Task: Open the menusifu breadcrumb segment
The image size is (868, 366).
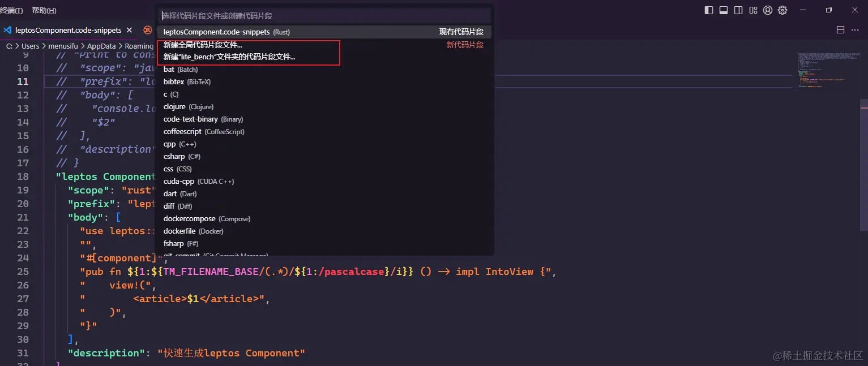Action: pyautogui.click(x=63, y=46)
